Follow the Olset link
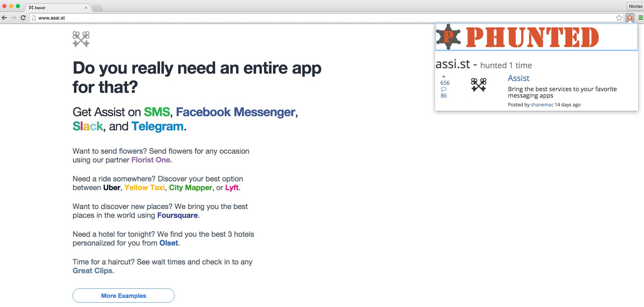The height and width of the screenshot is (307, 644). point(169,243)
